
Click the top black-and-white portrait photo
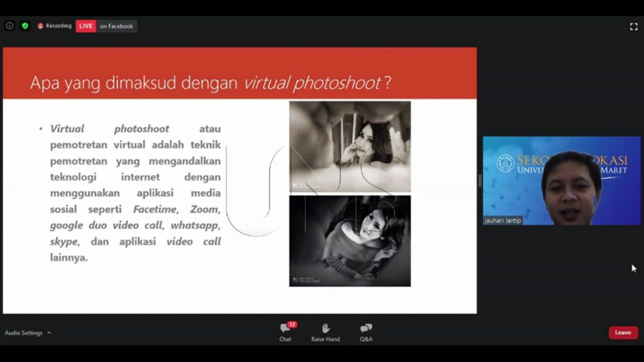point(350,147)
